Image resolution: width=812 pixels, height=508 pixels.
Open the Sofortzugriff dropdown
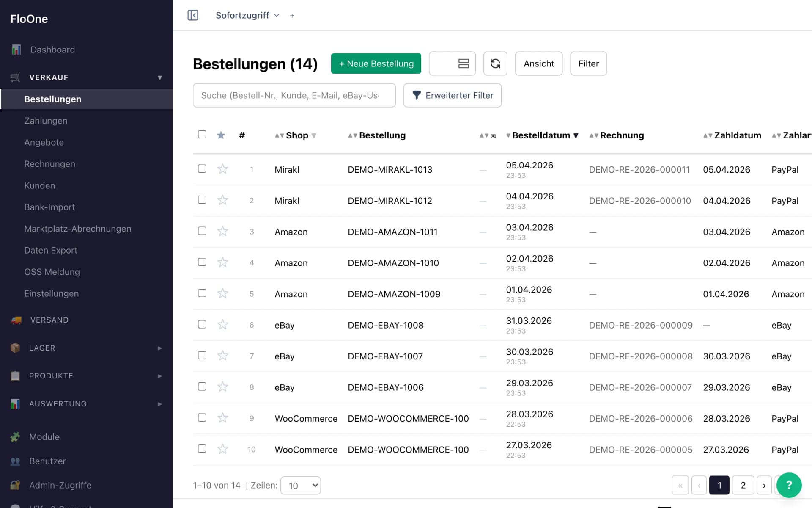(247, 15)
